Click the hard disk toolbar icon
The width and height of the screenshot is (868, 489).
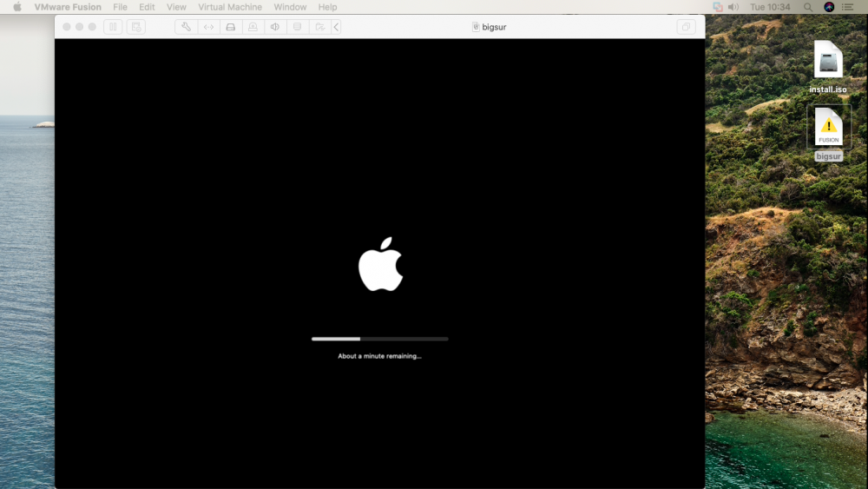point(231,27)
